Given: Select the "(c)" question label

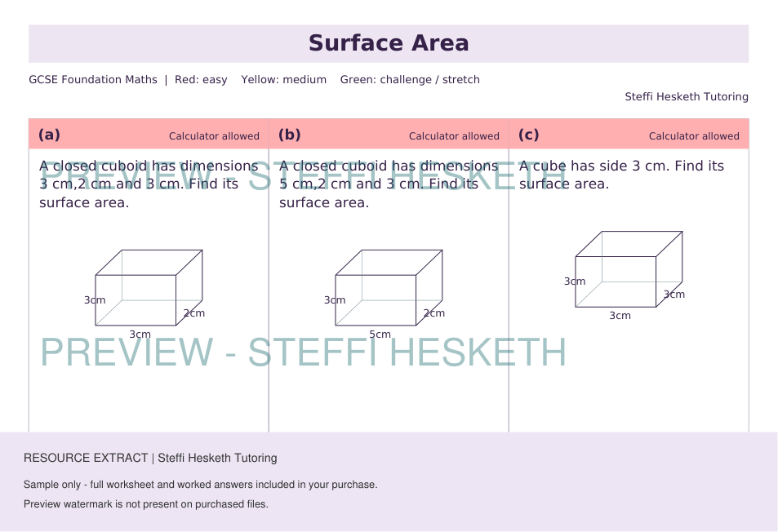Looking at the screenshot, I should [528, 135].
